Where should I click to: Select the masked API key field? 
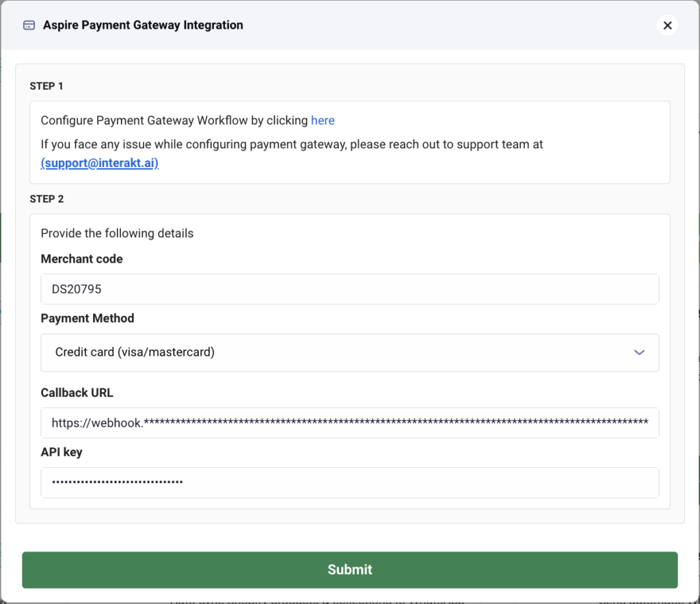click(349, 482)
